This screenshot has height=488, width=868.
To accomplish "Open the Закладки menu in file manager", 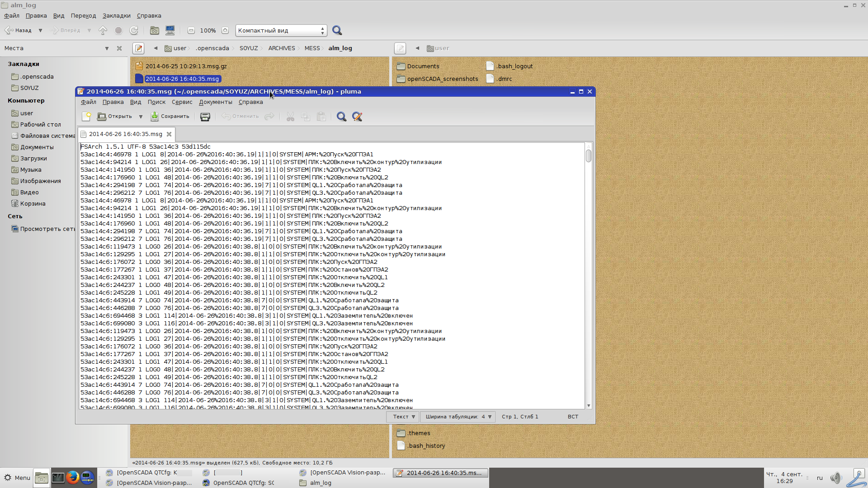I will coord(116,16).
